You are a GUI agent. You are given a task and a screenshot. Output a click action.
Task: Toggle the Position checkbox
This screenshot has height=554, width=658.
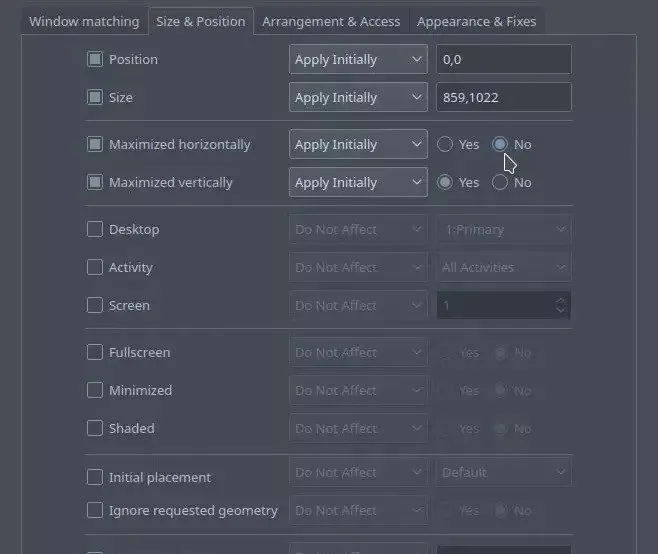tap(95, 59)
